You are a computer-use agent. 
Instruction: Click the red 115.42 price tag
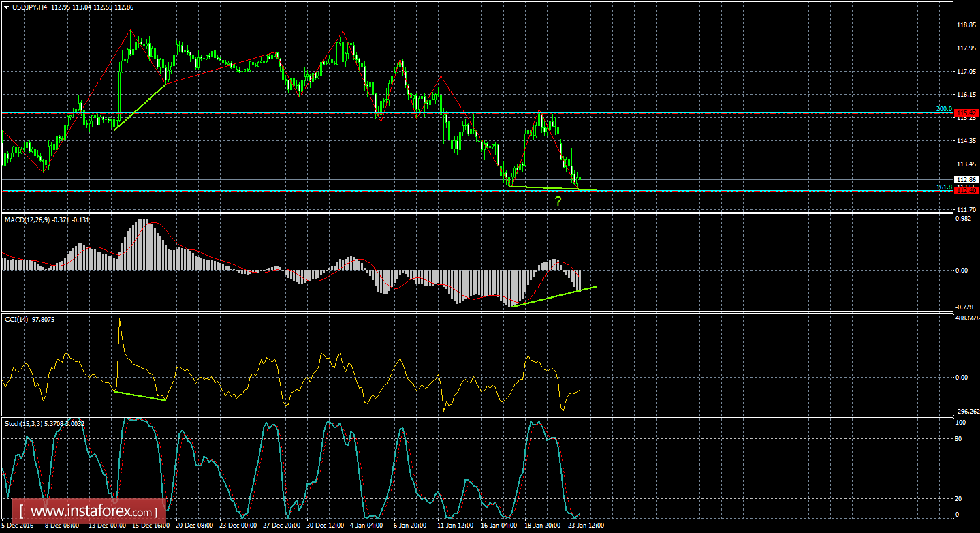968,112
